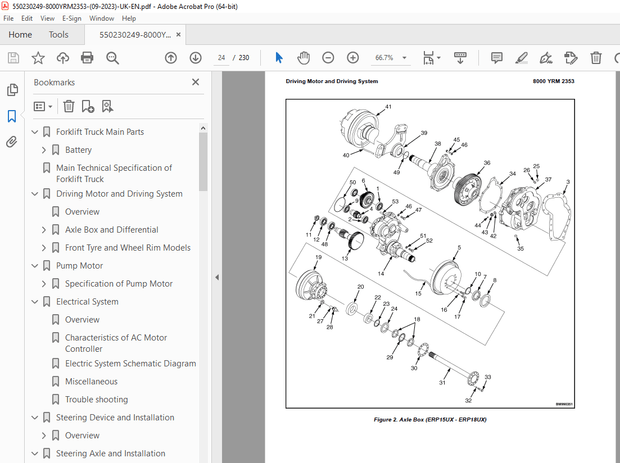This screenshot has height=463, width=620.
Task: Open the Electric System Schematic Diagram bookmark
Action: [130, 363]
